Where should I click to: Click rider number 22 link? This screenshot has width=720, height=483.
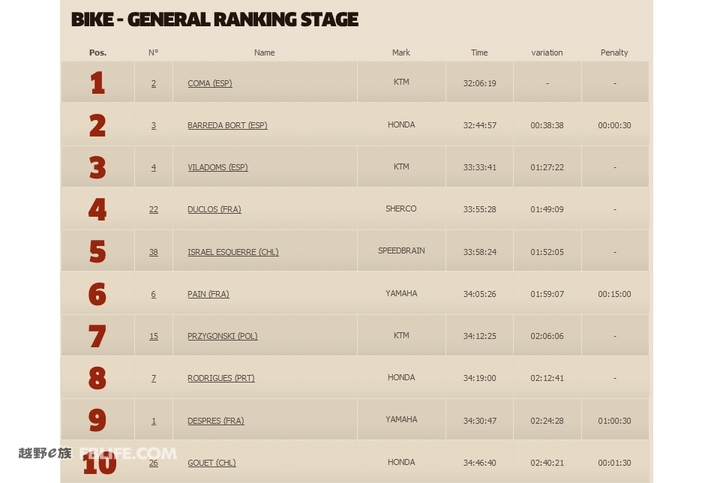(153, 209)
